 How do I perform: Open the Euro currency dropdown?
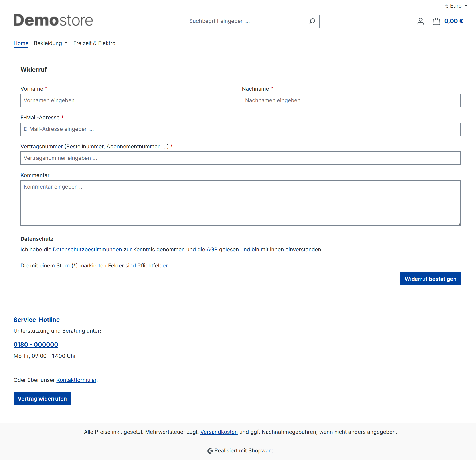point(456,6)
